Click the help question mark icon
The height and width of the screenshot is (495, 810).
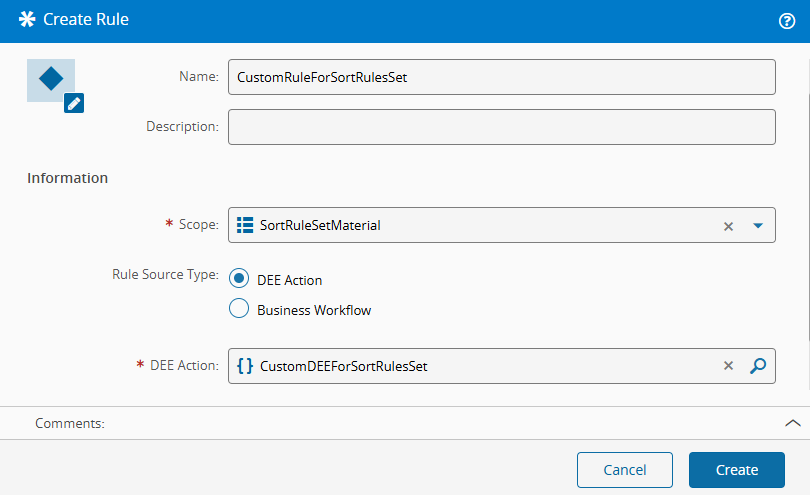[786, 20]
